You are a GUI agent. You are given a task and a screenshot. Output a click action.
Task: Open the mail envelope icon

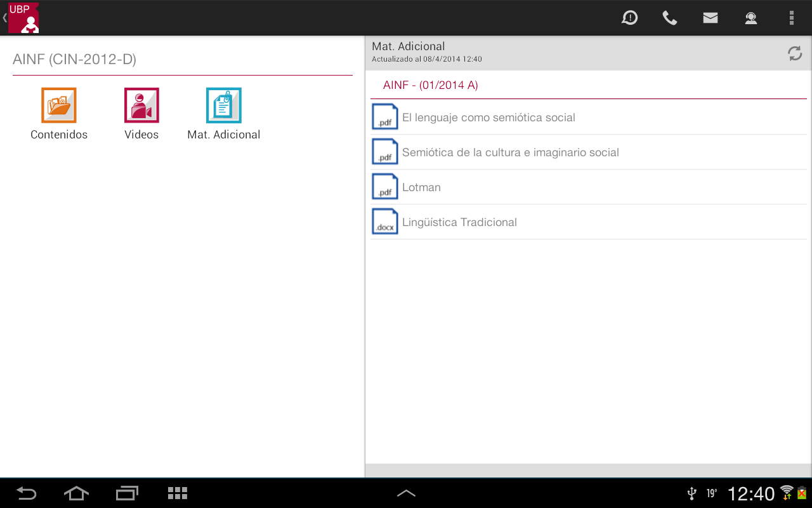[710, 18]
